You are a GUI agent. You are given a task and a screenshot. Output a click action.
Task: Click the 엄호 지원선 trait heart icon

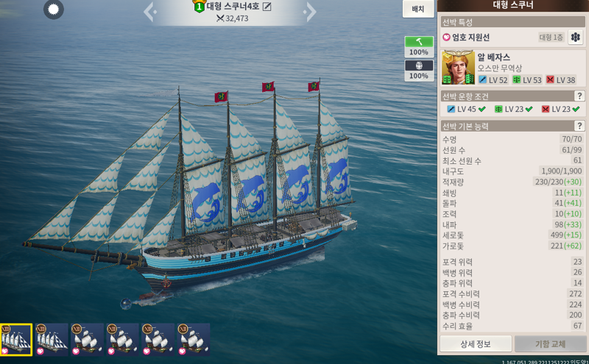[446, 38]
